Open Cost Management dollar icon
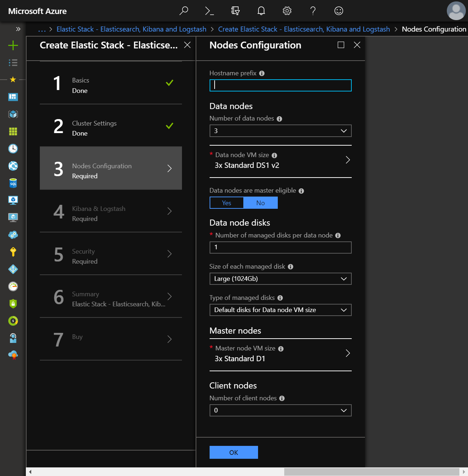The width and height of the screenshot is (468, 476). click(13, 321)
